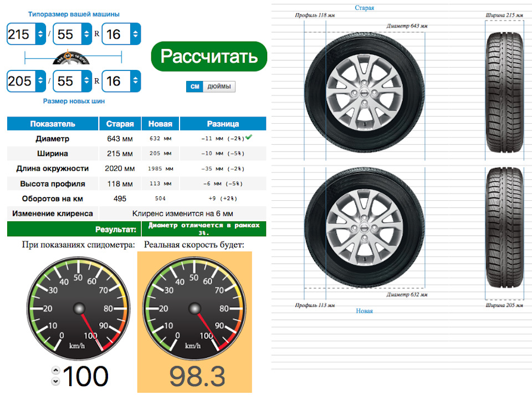Click the Показатель column header
532x395 pixels.
click(53, 124)
